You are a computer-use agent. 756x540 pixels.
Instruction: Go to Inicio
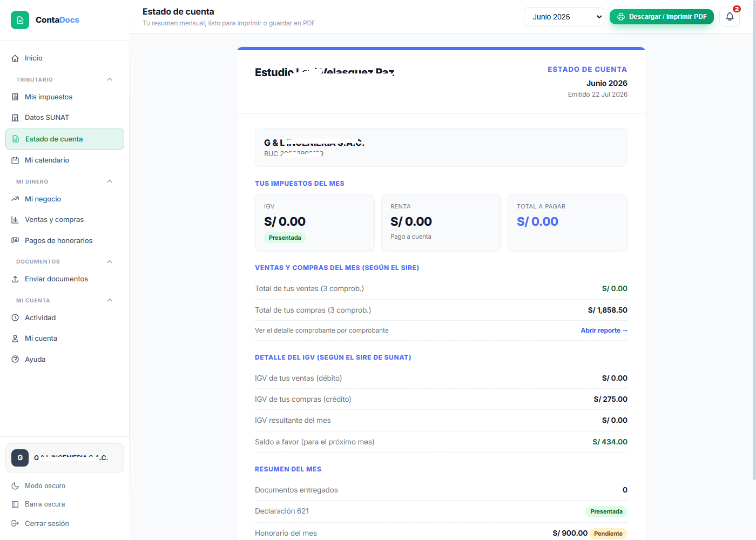(65, 58)
